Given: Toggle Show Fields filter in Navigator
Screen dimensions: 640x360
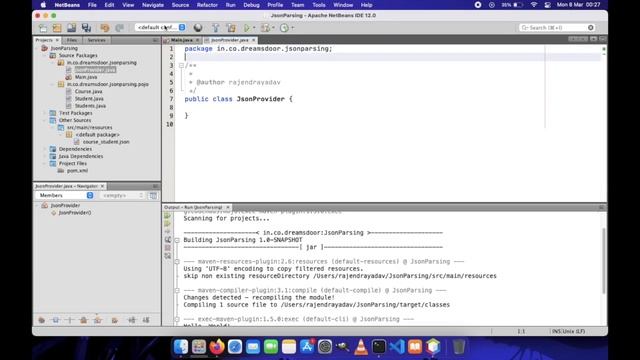Looking at the screenshot, I should coord(56,320).
